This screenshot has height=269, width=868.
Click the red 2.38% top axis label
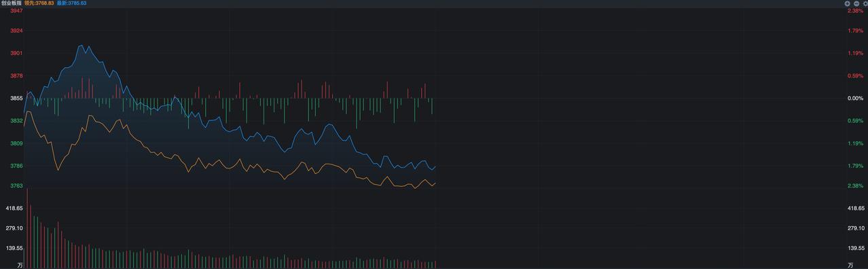click(x=855, y=11)
